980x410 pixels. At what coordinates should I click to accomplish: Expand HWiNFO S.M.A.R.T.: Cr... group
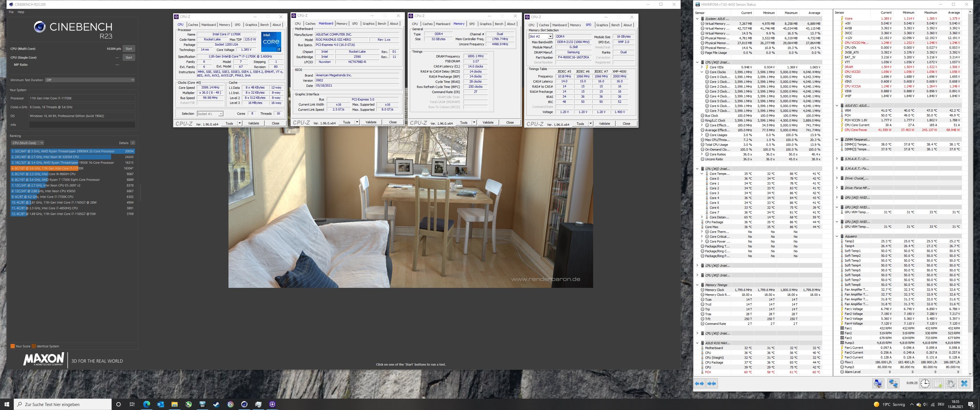[x=837, y=159]
